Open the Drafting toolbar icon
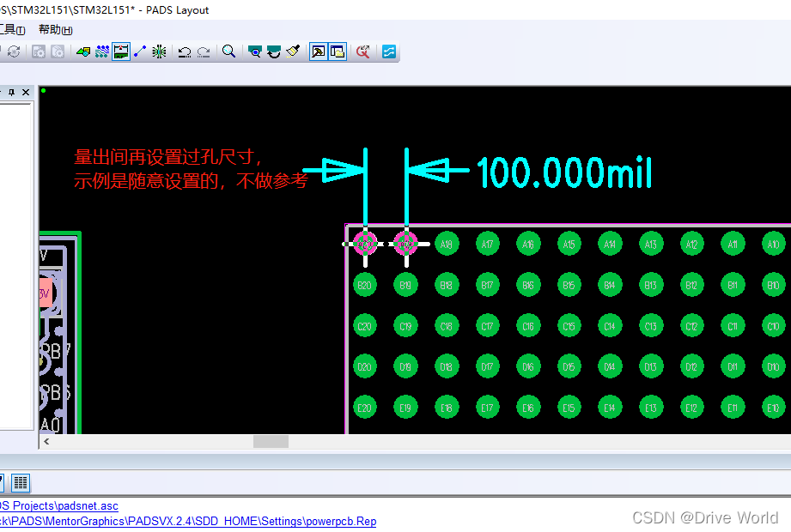The image size is (791, 532). coord(83,51)
